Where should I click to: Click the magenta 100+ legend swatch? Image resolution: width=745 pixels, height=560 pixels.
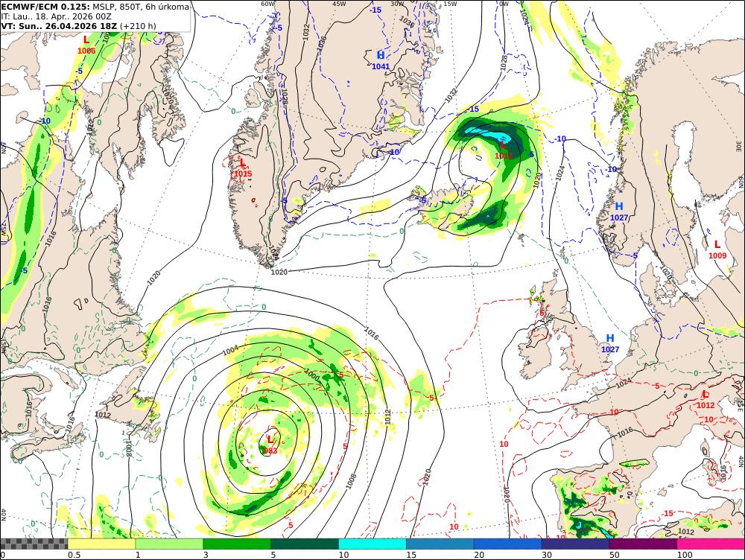click(711, 544)
